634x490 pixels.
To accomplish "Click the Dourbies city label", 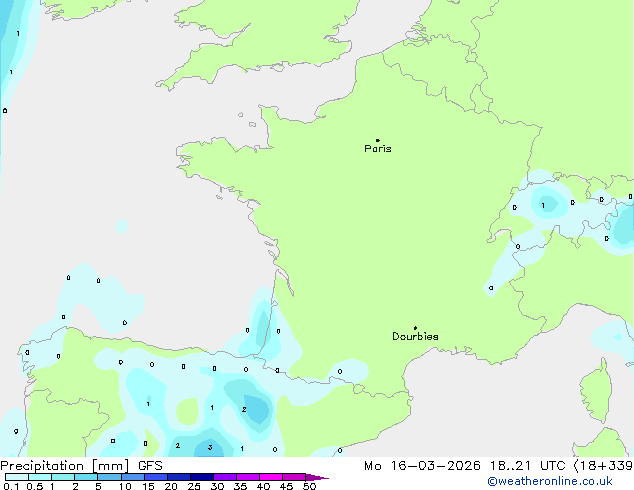I will pyautogui.click(x=415, y=336).
